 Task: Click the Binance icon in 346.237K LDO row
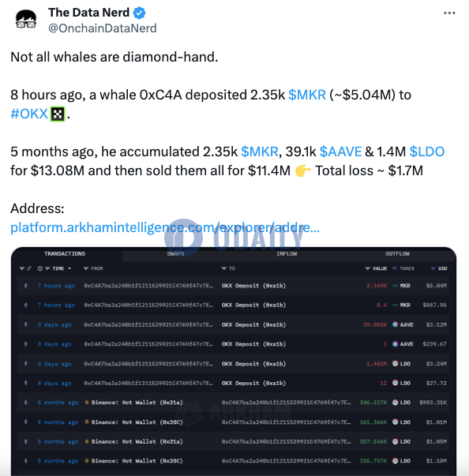(87, 403)
